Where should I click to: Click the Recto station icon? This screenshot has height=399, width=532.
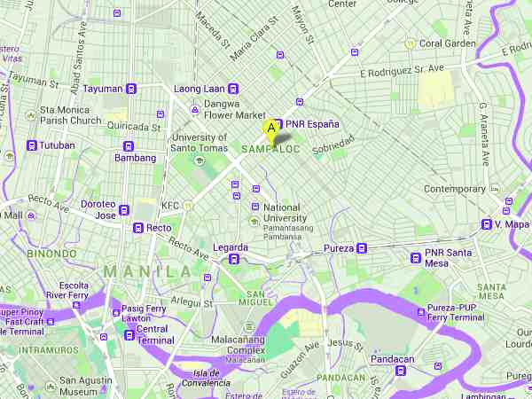point(138,228)
